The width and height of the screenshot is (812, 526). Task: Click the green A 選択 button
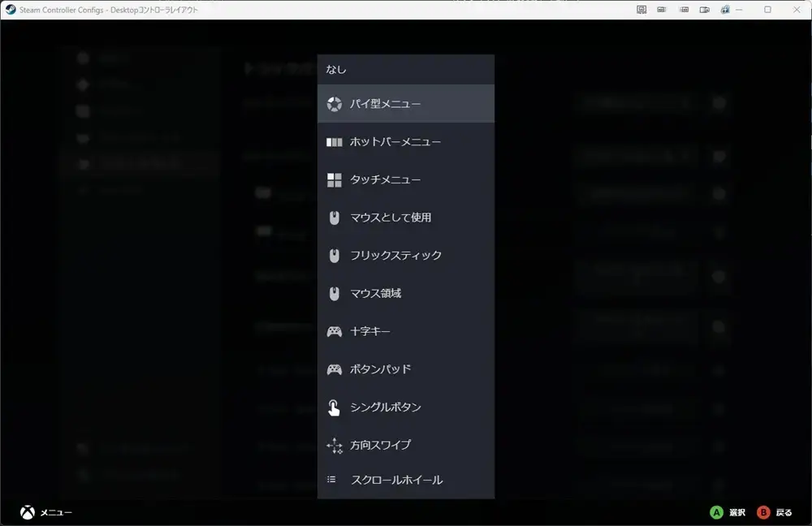tap(728, 512)
